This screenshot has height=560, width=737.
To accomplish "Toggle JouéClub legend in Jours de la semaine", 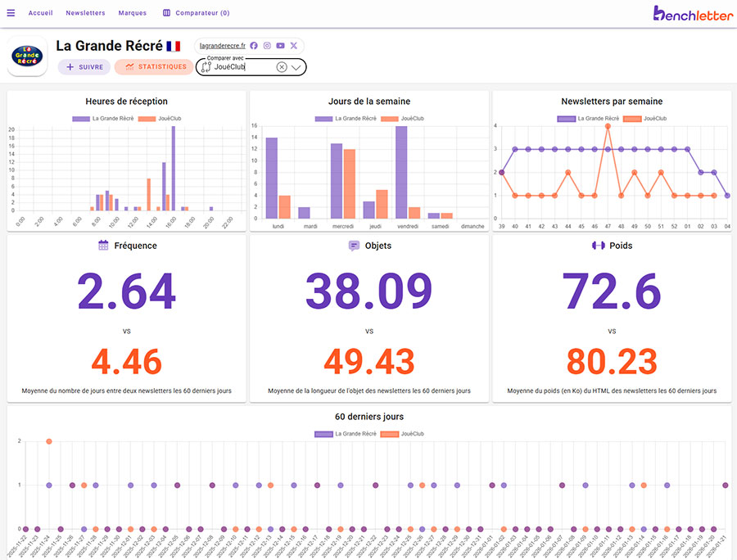I will pos(412,119).
